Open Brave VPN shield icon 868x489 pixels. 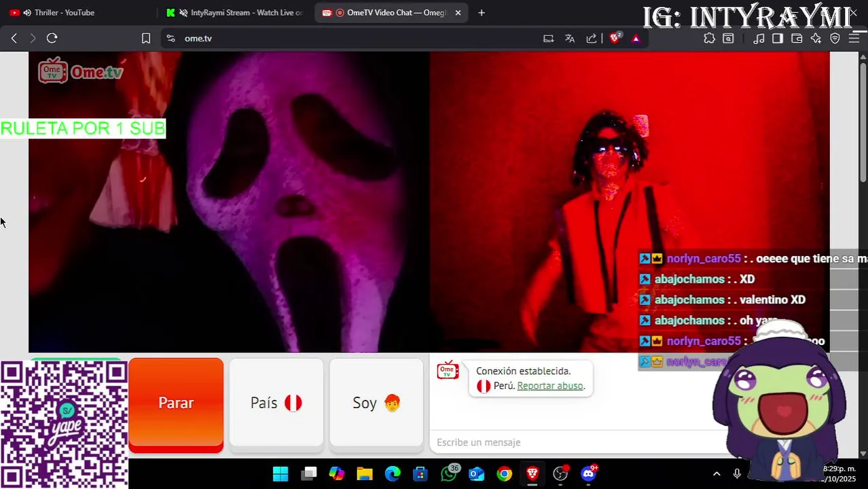click(x=835, y=39)
